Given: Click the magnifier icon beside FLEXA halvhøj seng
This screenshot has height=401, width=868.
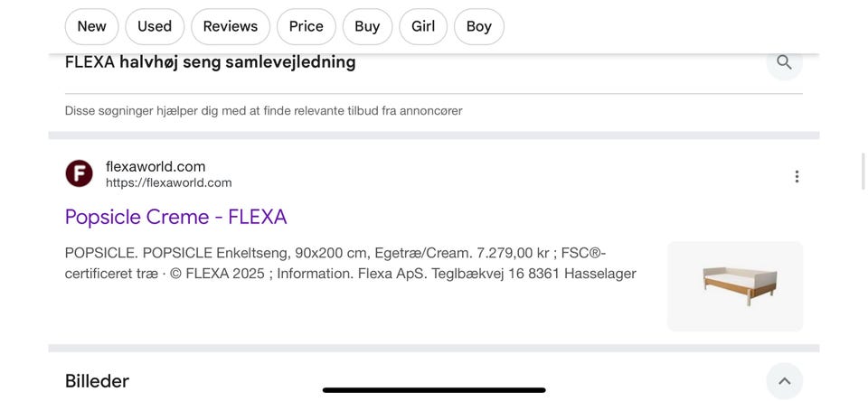Looking at the screenshot, I should tap(784, 62).
